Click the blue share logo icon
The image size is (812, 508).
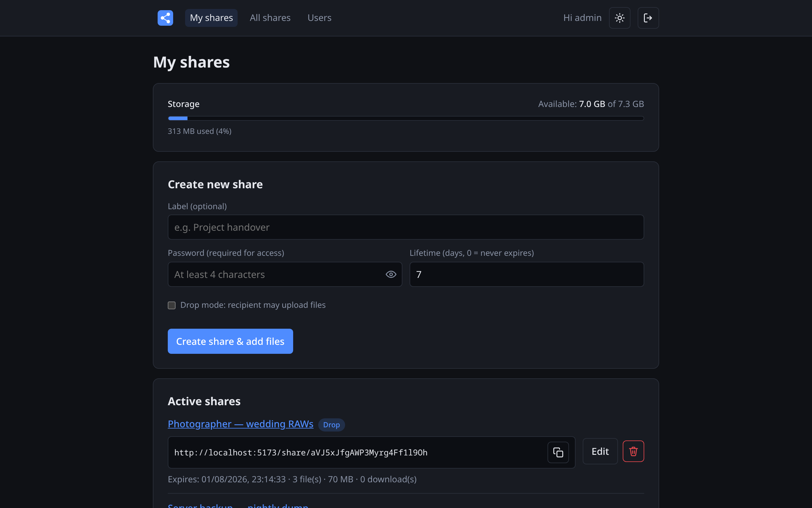pos(165,18)
